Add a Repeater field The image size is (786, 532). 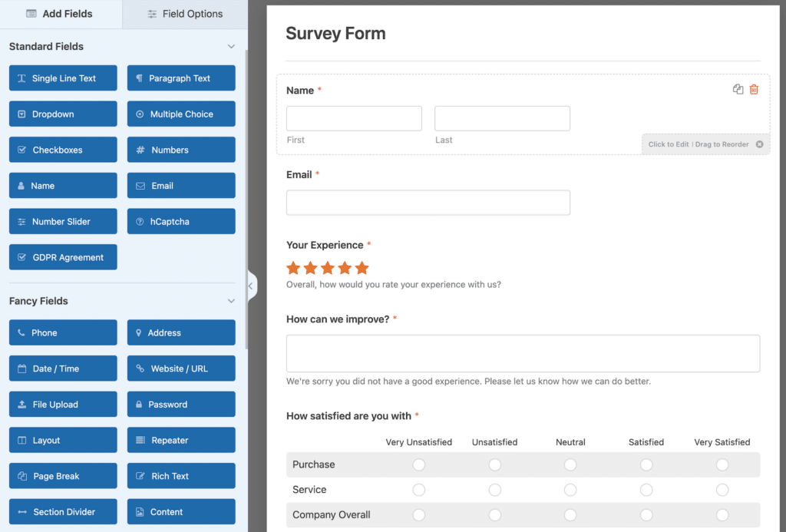pyautogui.click(x=180, y=440)
